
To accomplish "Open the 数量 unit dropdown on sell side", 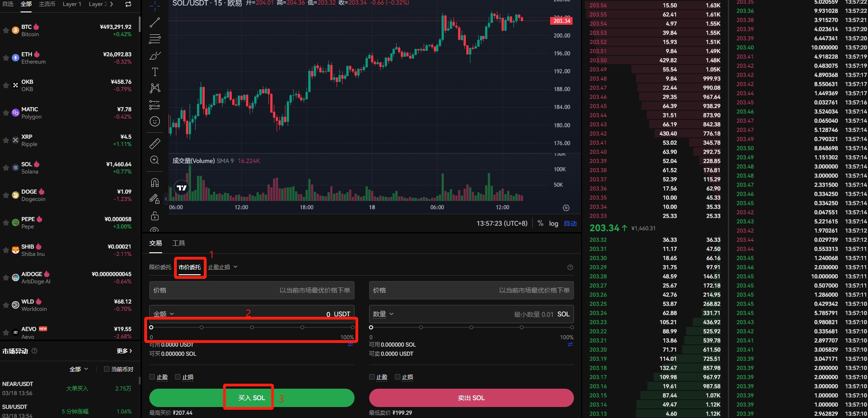I will point(383,314).
